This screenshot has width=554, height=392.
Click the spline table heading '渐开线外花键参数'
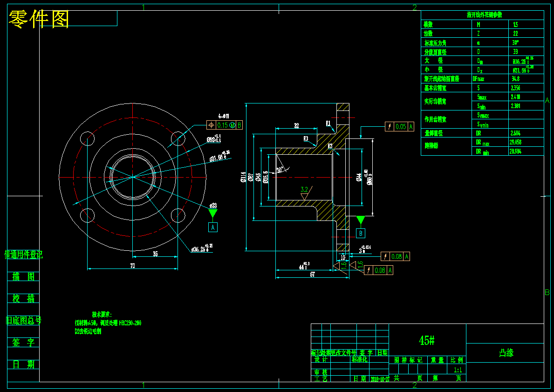(x=485, y=15)
